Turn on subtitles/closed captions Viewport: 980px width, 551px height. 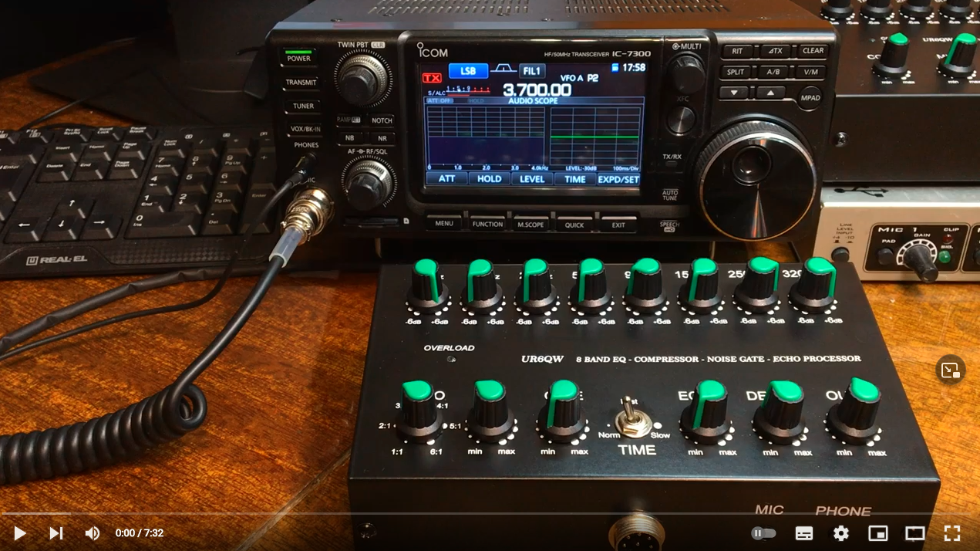[804, 533]
